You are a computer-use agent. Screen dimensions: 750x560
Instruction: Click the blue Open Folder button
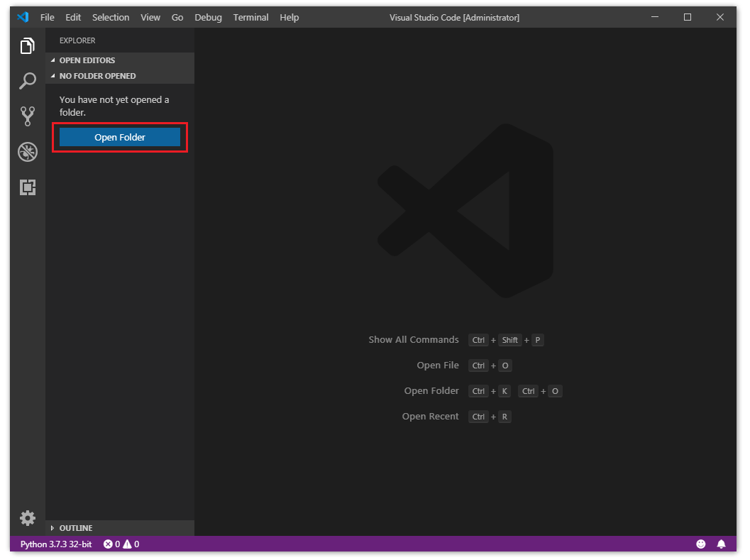(120, 138)
